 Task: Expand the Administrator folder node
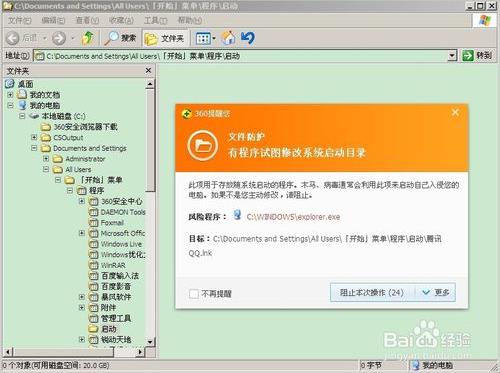tap(46, 159)
